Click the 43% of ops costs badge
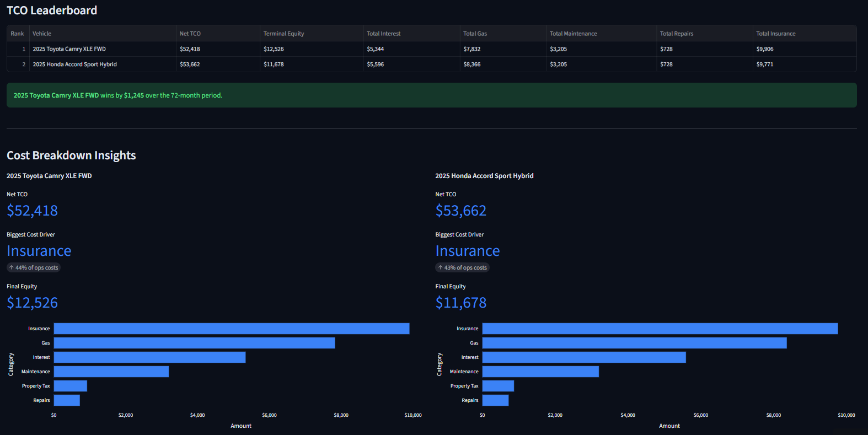The width and height of the screenshot is (868, 435). [462, 268]
